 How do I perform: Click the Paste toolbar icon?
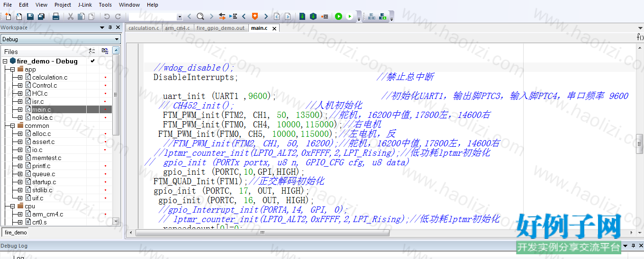91,17
